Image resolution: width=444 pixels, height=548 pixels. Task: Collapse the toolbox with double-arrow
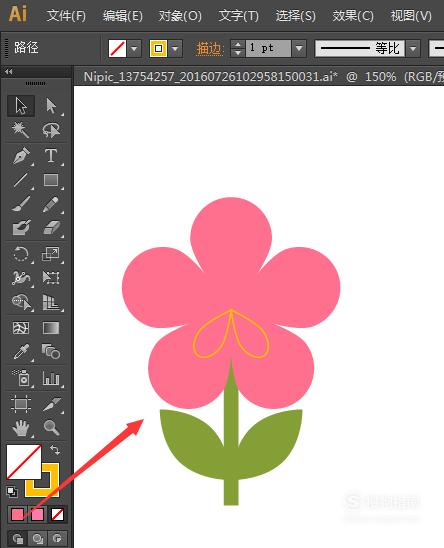(9, 72)
